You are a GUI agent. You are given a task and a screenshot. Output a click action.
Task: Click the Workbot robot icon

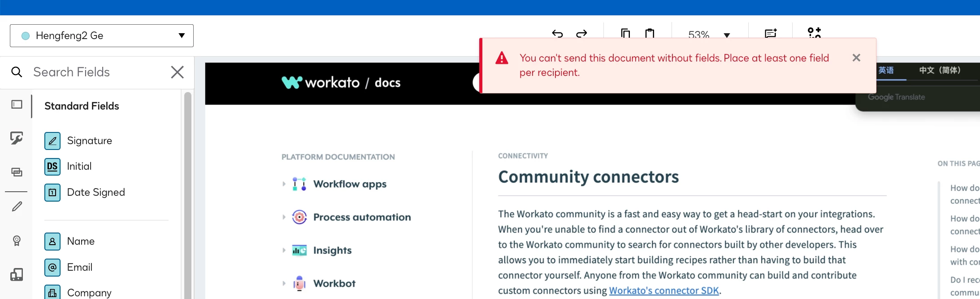[x=299, y=283]
